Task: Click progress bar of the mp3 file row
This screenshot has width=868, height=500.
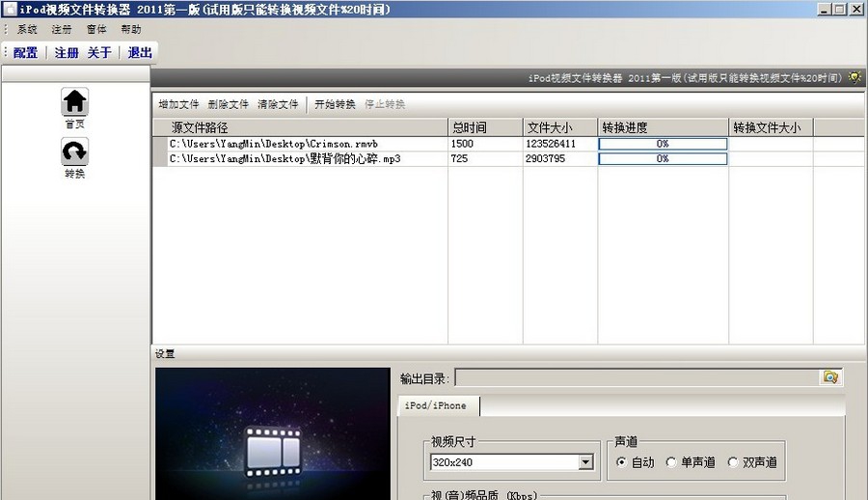Action: 663,158
